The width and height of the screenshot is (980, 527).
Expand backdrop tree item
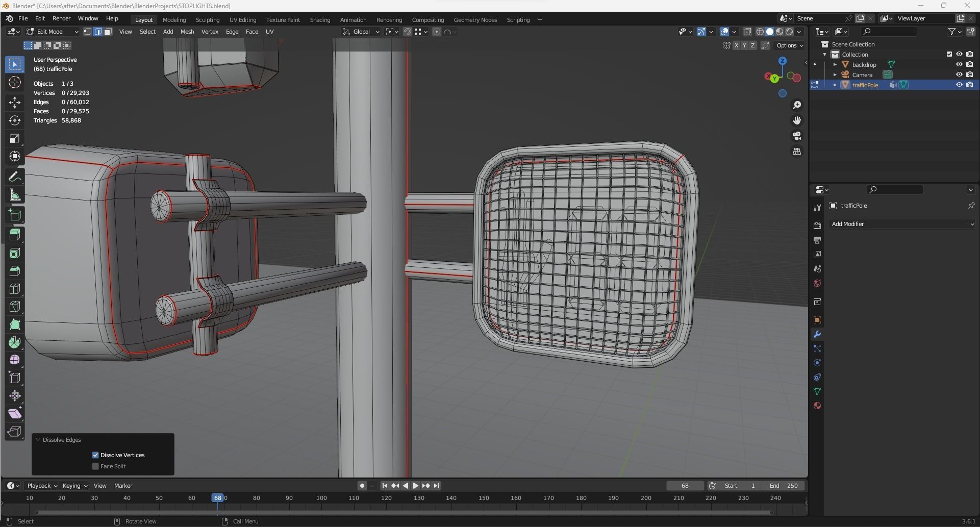[x=835, y=65]
